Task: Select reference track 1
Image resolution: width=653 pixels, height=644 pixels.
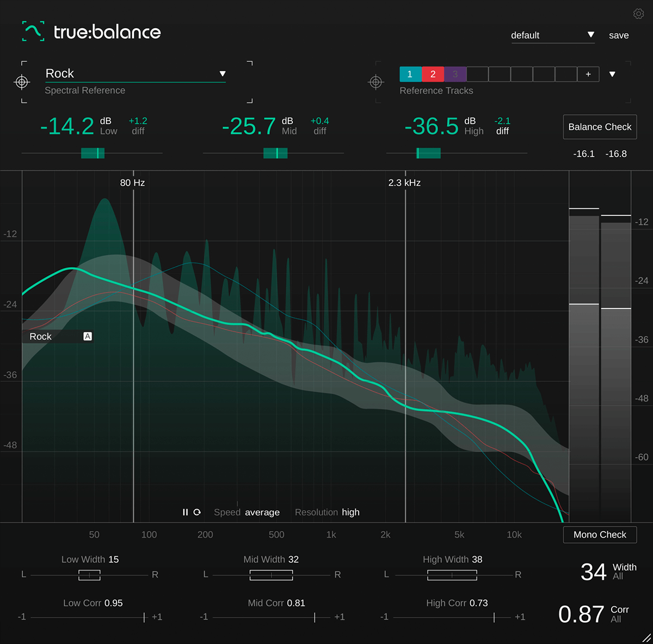Action: pos(410,74)
